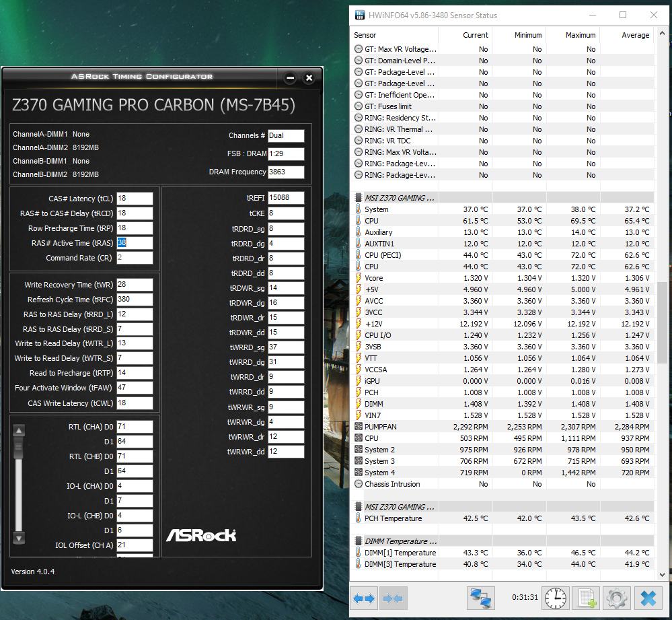The image size is (672, 620).
Task: Click the System 4 fan icon
Action: click(x=359, y=473)
